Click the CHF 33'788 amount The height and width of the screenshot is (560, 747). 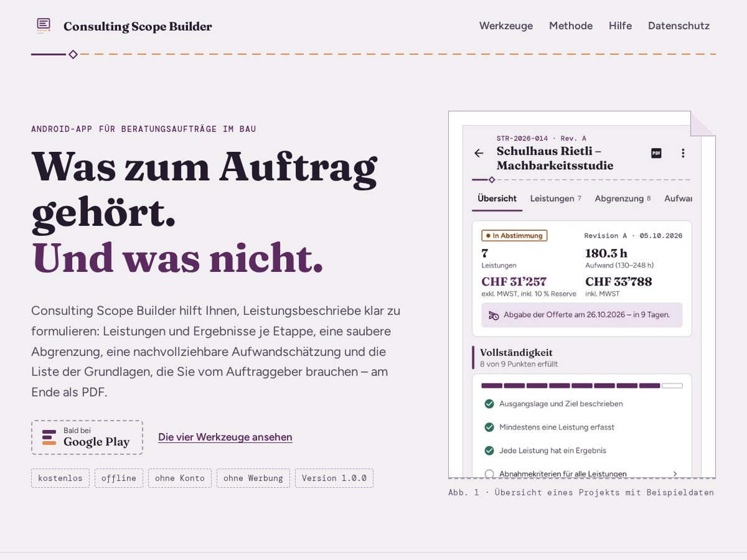(619, 282)
